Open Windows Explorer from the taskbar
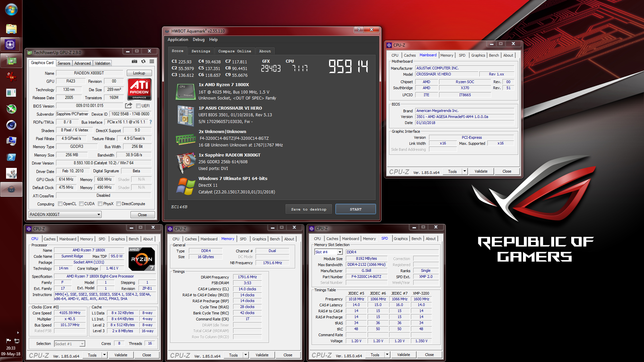Screen dimensions: 644x362 coord(11,29)
